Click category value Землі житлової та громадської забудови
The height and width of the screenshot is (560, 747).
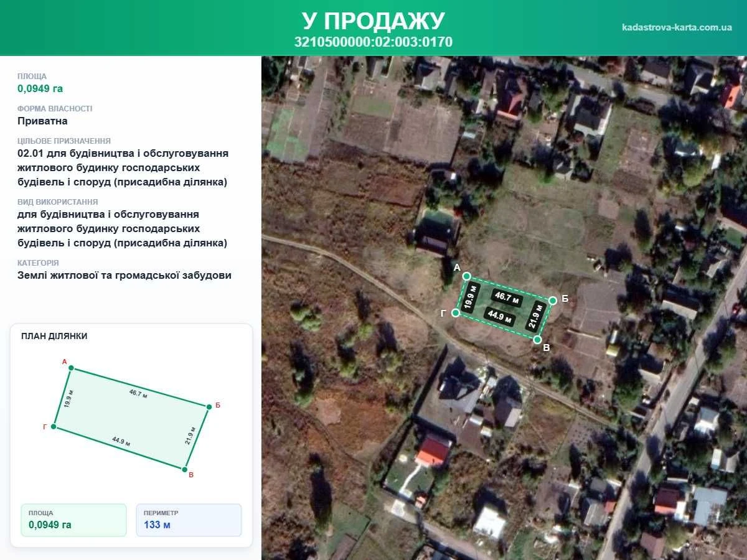click(x=125, y=275)
